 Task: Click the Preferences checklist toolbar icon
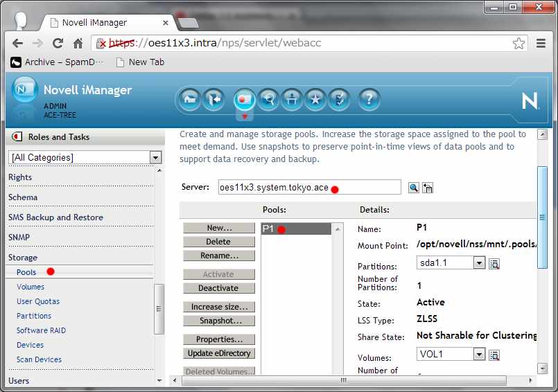point(339,99)
